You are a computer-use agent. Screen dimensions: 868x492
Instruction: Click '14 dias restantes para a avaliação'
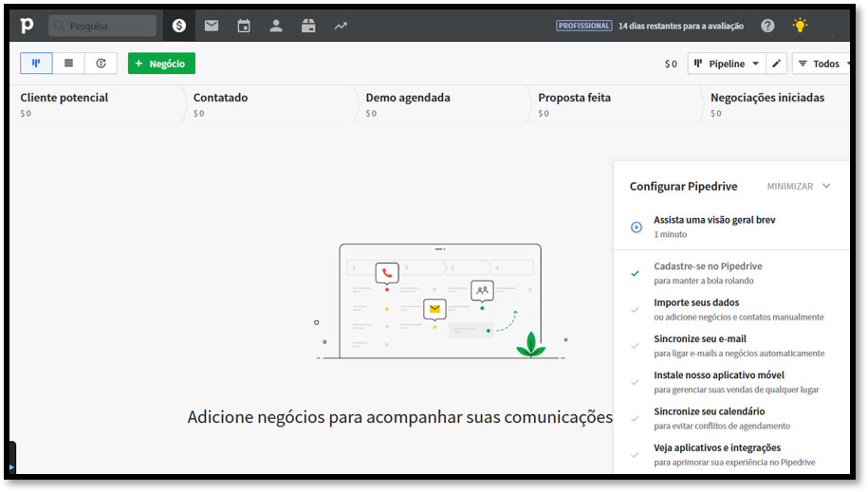681,26
